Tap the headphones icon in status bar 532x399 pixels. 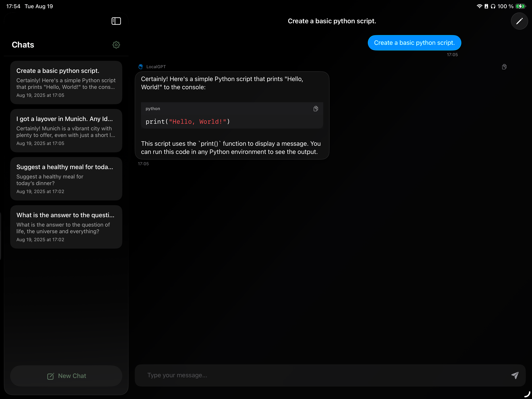point(493,6)
